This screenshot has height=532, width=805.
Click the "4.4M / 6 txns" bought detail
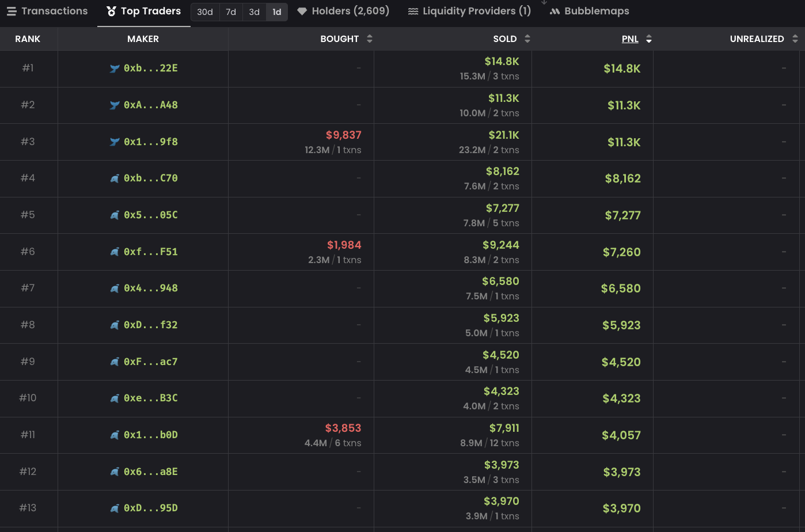(x=333, y=443)
